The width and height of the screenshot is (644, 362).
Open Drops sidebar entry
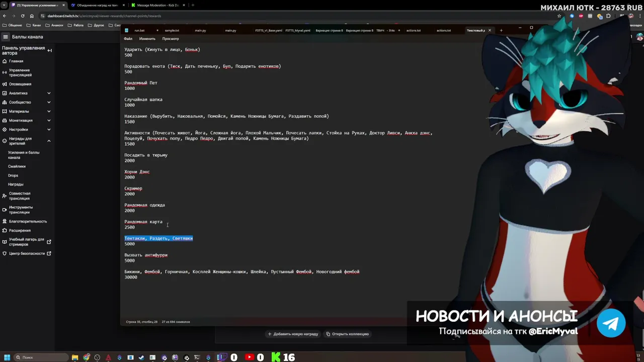[13, 175]
